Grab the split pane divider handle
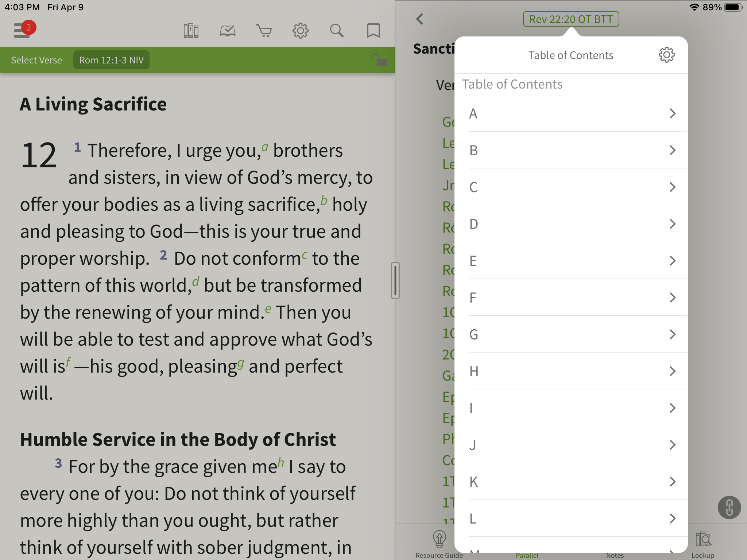 395,280
